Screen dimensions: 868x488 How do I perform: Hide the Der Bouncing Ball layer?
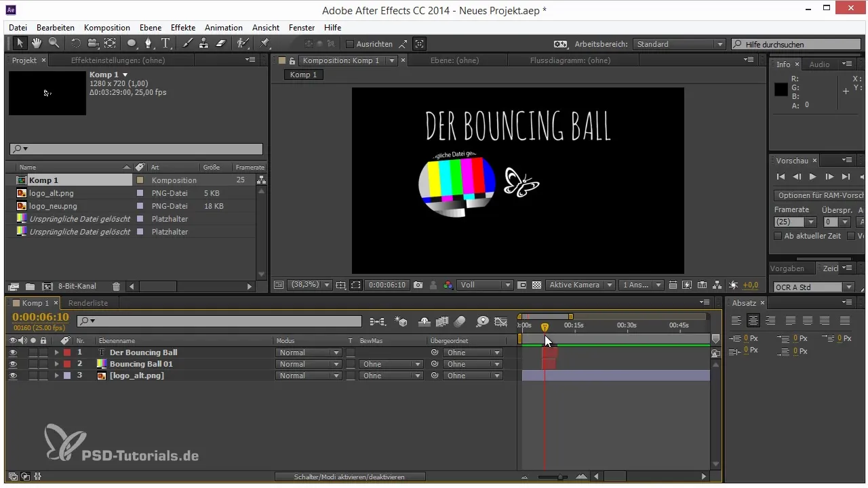point(13,352)
